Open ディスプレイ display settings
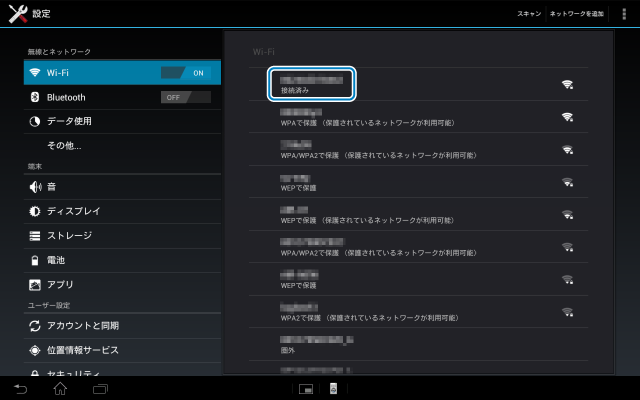This screenshot has width=640, height=400. (73, 211)
